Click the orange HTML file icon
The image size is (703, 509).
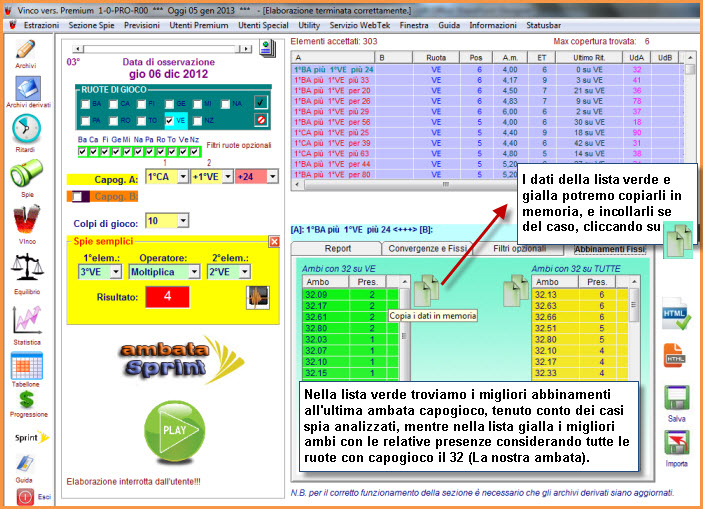674,356
